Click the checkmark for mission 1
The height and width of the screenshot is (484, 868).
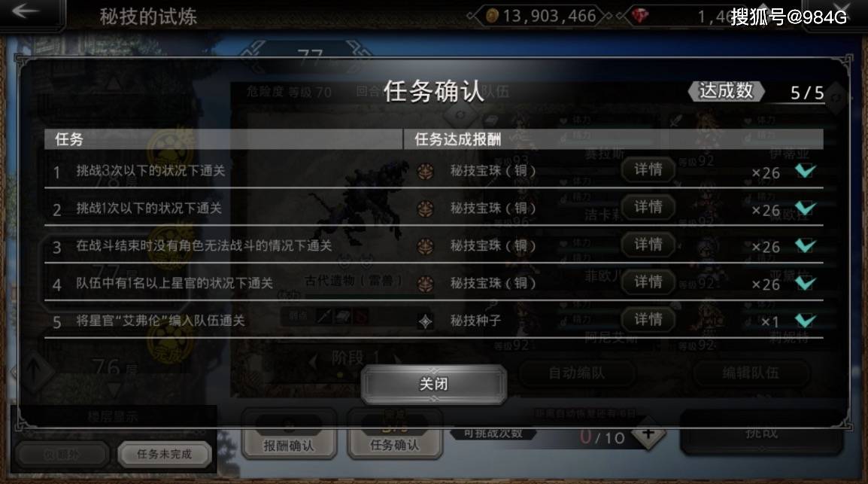pyautogui.click(x=806, y=170)
